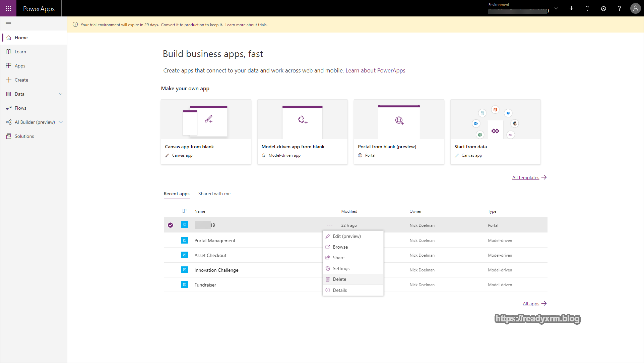
Task: Open the All templates link
Action: (x=525, y=177)
